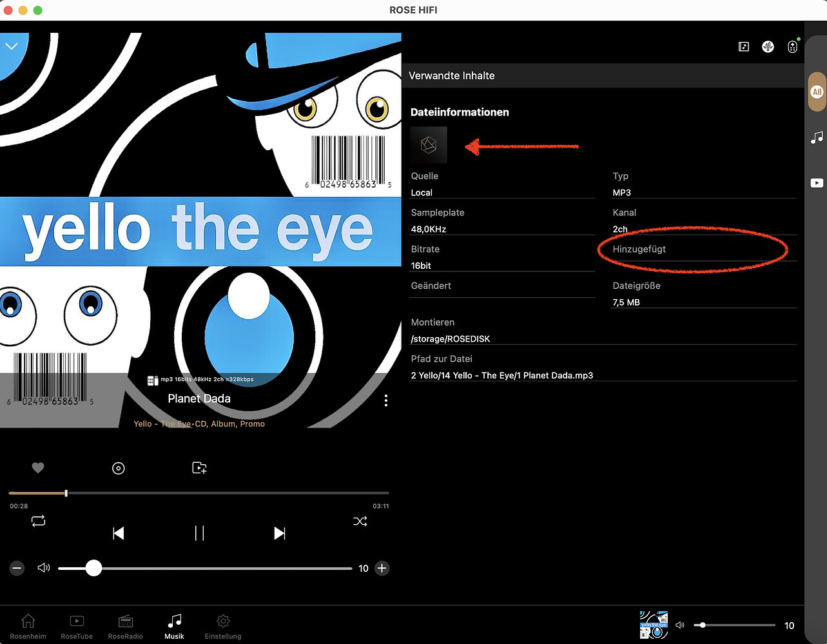The height and width of the screenshot is (644, 827).
Task: Go to the Rosenheim home tab
Action: click(x=28, y=626)
